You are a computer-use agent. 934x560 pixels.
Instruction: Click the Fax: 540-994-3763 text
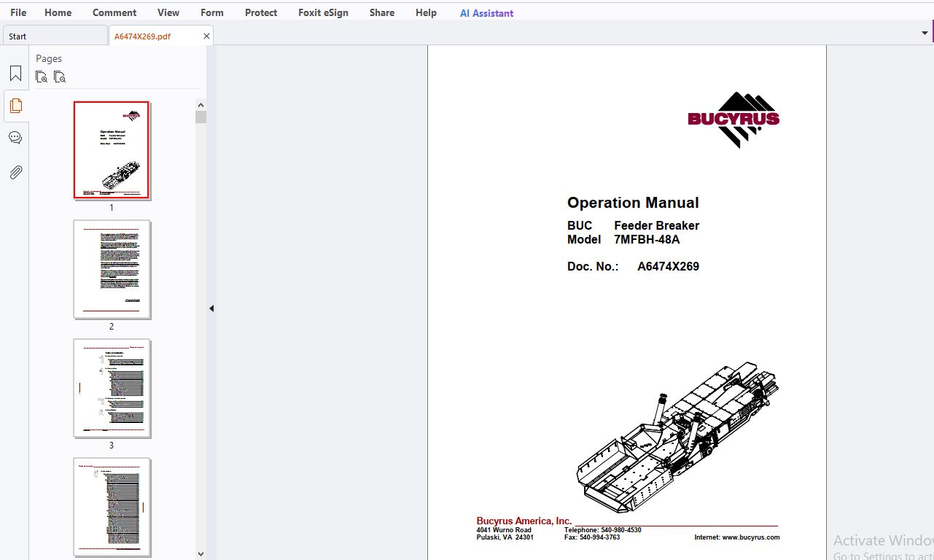592,537
